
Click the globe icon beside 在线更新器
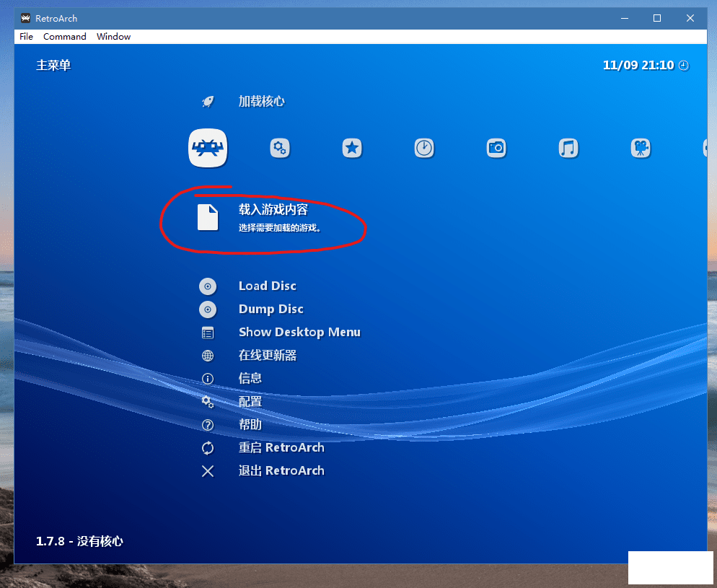[x=208, y=356]
